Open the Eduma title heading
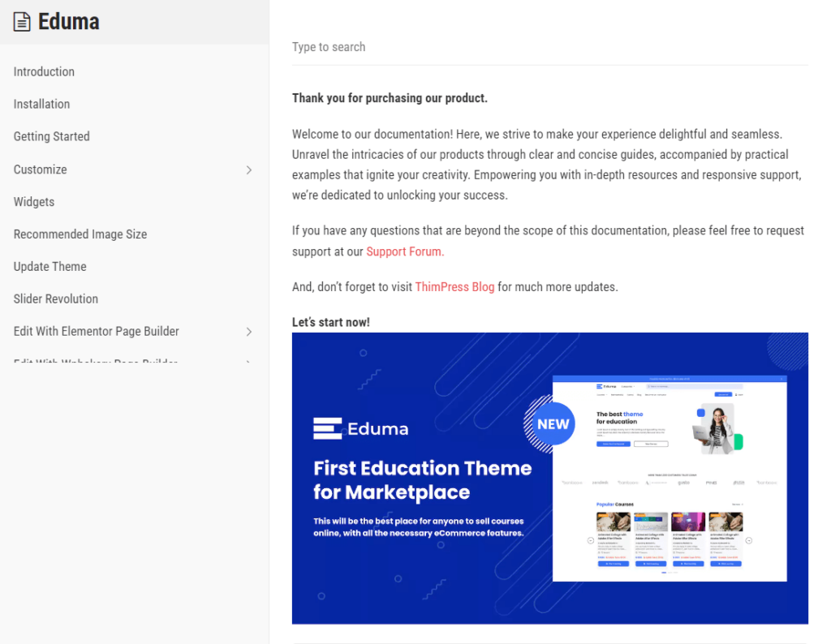Viewport: 831px width, 644px height. (68, 22)
